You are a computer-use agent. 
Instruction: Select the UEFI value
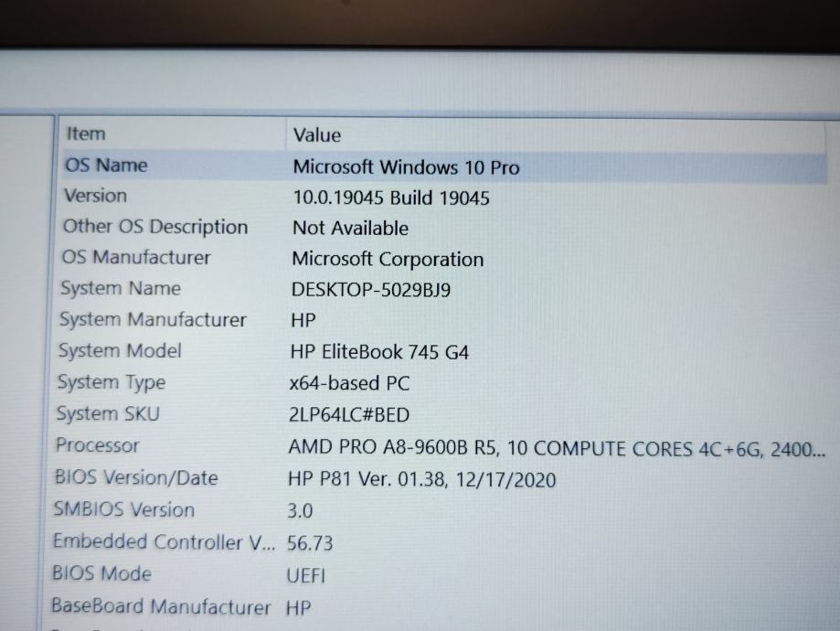point(306,575)
